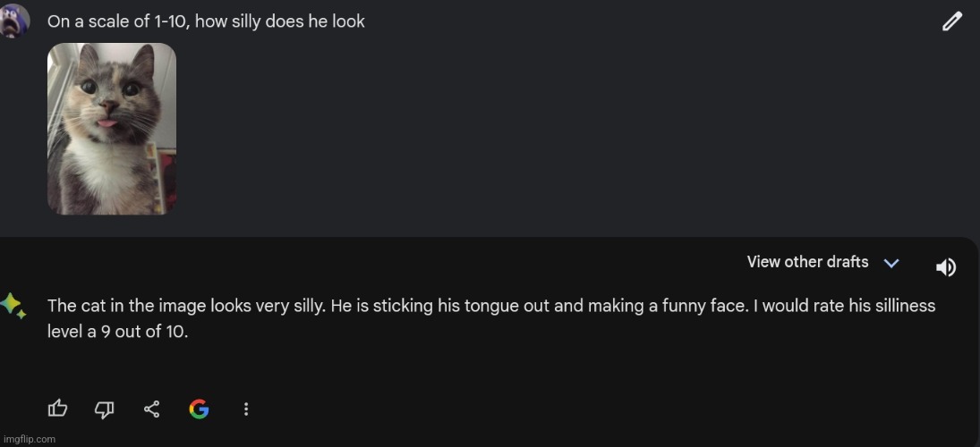Share the response via the share icon
This screenshot has height=447, width=980.
pos(152,409)
